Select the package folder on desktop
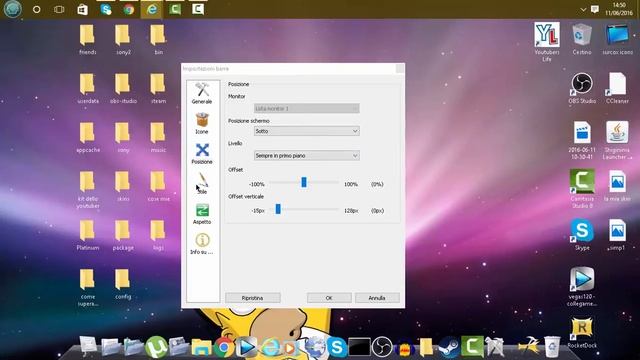The image size is (640, 360). 123,235
